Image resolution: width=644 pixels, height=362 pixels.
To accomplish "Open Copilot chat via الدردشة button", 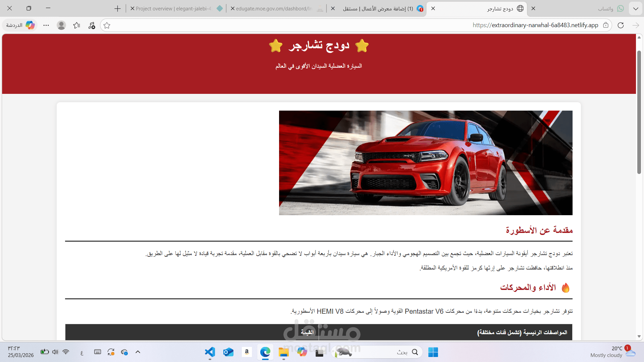I will [x=19, y=25].
